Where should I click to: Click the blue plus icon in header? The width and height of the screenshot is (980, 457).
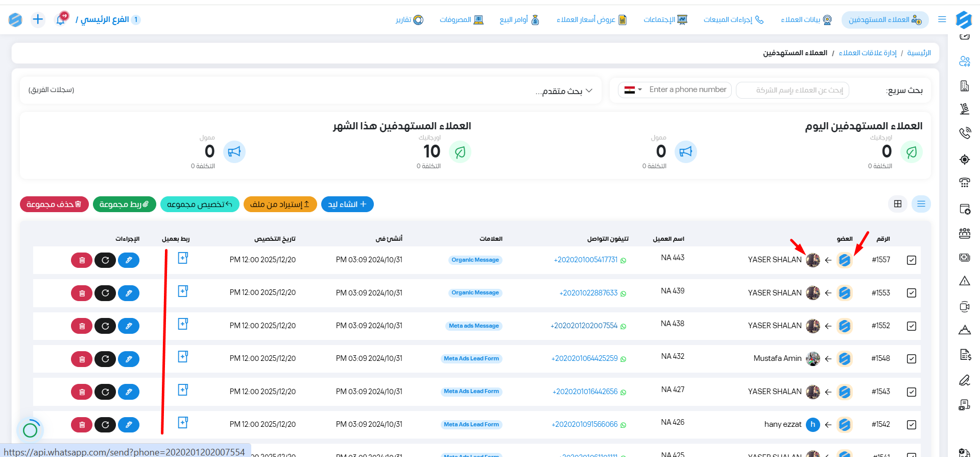[38, 19]
